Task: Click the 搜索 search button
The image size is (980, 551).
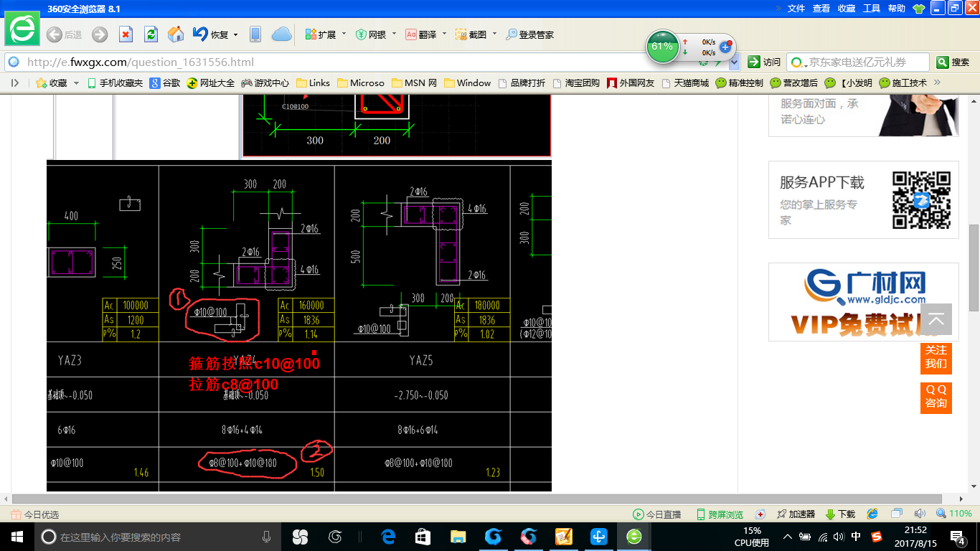Action: click(953, 62)
